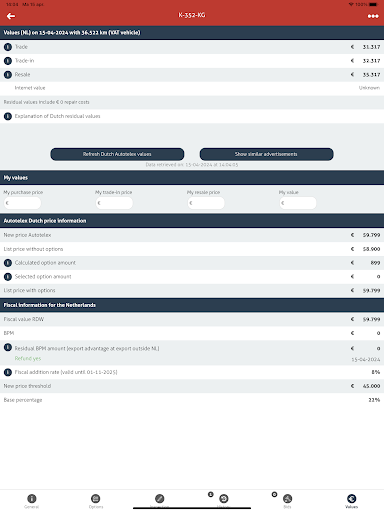
Task: Click the Data retrieved on timestamp text
Action: [192, 165]
